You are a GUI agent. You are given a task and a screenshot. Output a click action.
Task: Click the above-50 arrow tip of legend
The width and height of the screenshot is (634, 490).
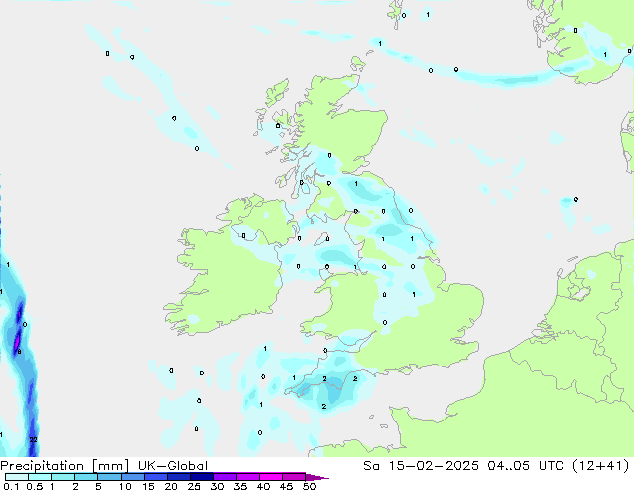click(317, 477)
